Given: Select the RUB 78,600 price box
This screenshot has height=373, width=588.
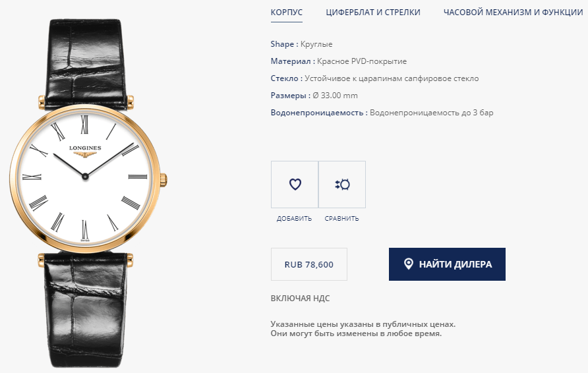Looking at the screenshot, I should [309, 264].
